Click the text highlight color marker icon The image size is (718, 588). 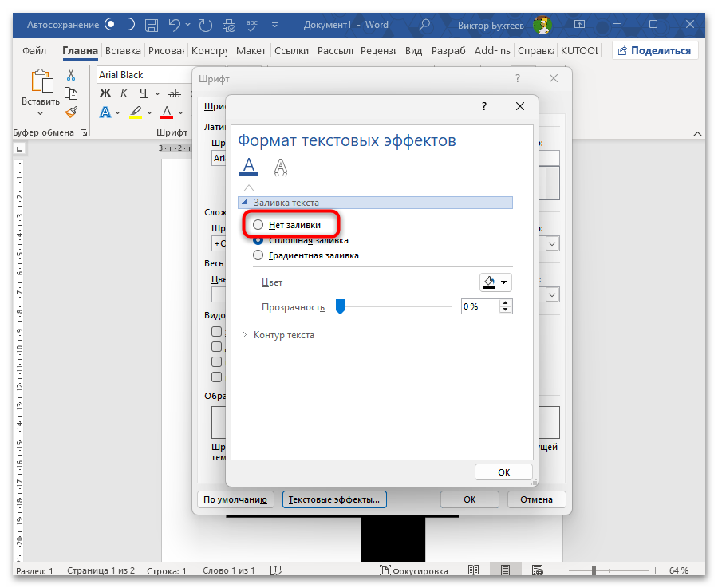pos(136,112)
